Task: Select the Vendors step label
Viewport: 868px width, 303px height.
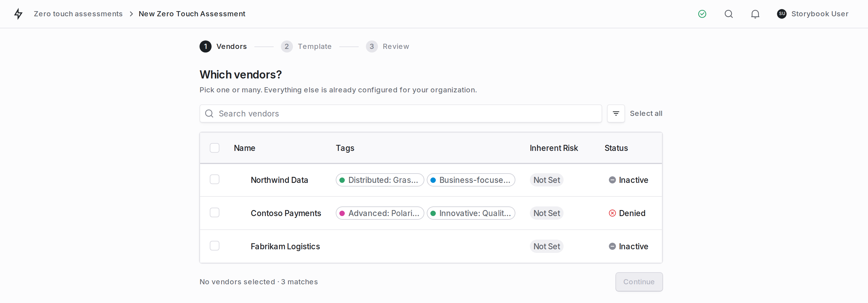Action: 231,46
